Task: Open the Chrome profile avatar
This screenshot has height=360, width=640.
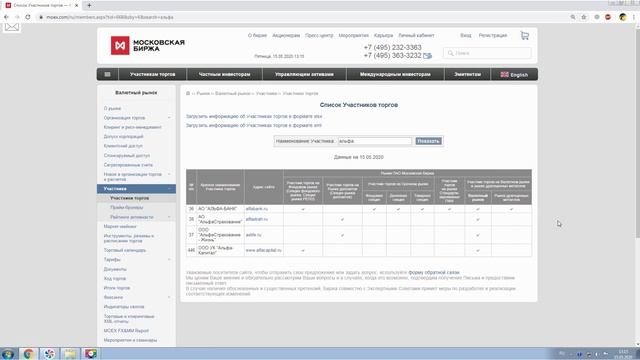Action: click(x=622, y=17)
